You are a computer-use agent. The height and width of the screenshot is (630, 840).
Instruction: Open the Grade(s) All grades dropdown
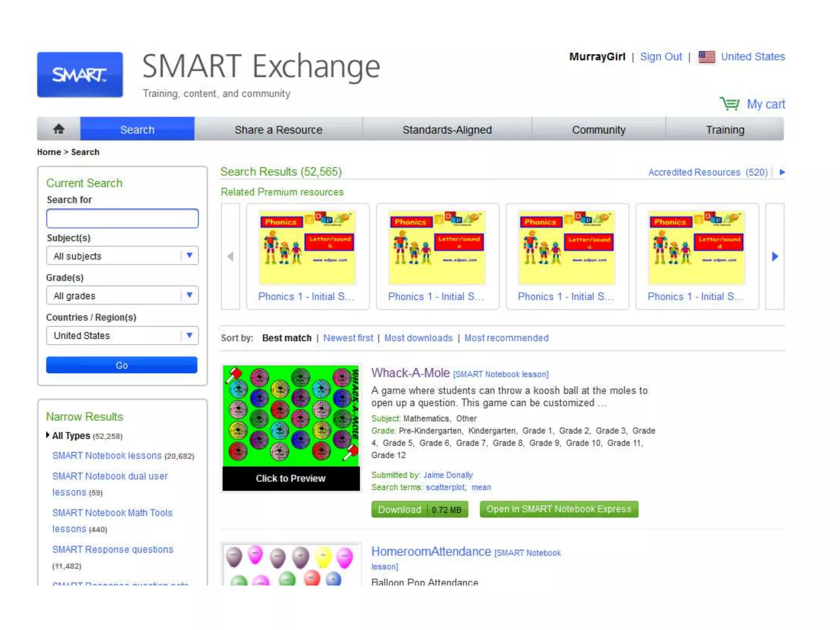(x=122, y=295)
